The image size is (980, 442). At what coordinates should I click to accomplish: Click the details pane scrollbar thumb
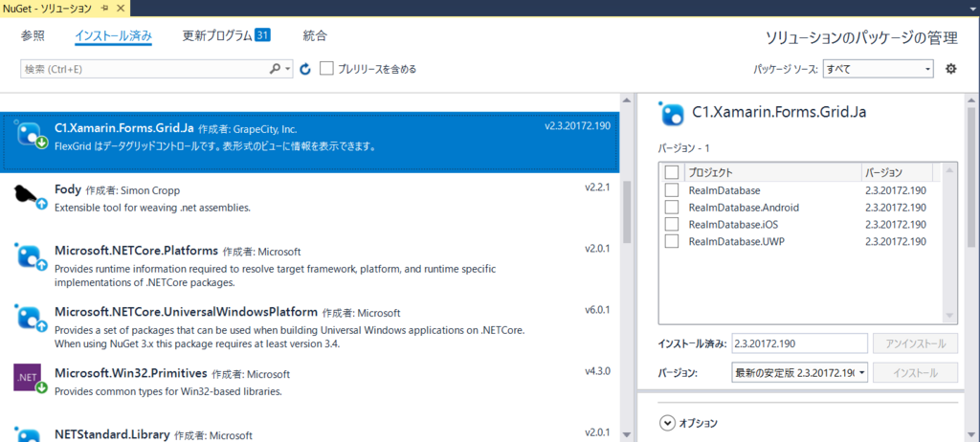tap(971, 178)
